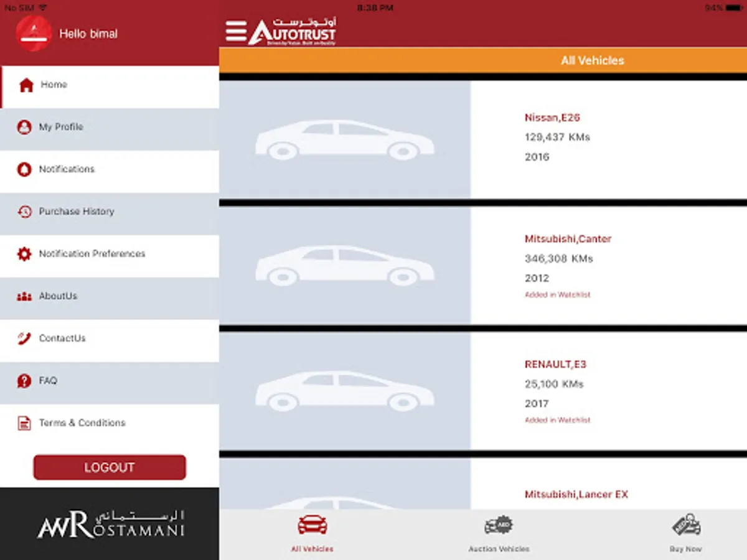Open Notification Preferences menu item
747x560 pixels.
[x=110, y=256]
